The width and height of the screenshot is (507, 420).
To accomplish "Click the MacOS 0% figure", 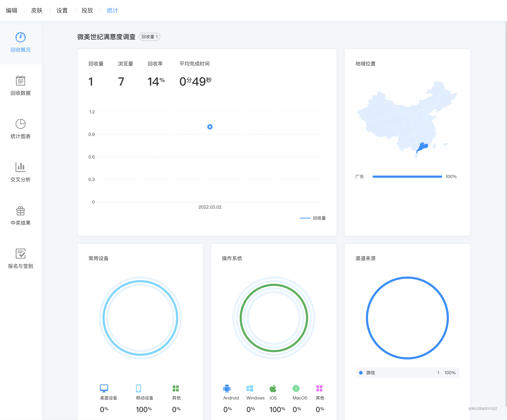I will pos(297,409).
